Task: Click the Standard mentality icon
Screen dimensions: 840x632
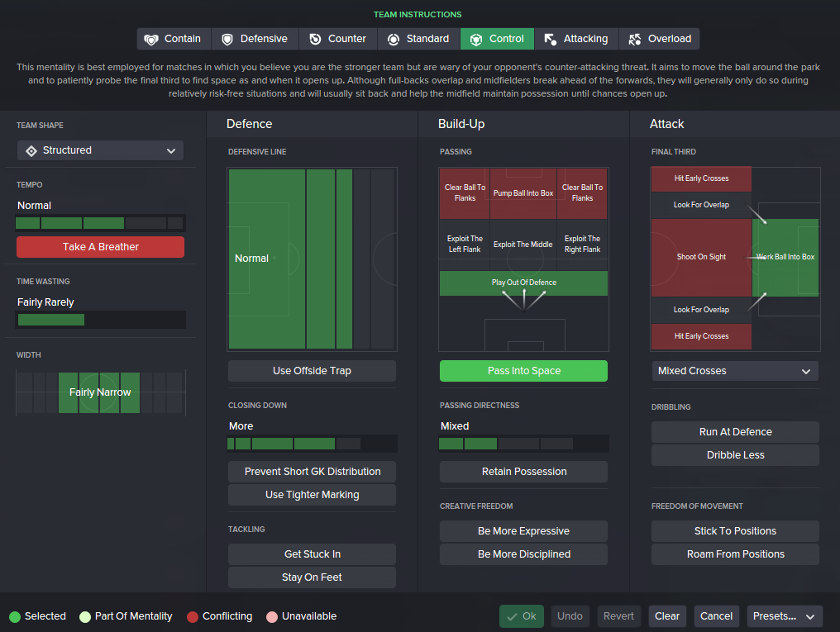Action: point(394,39)
